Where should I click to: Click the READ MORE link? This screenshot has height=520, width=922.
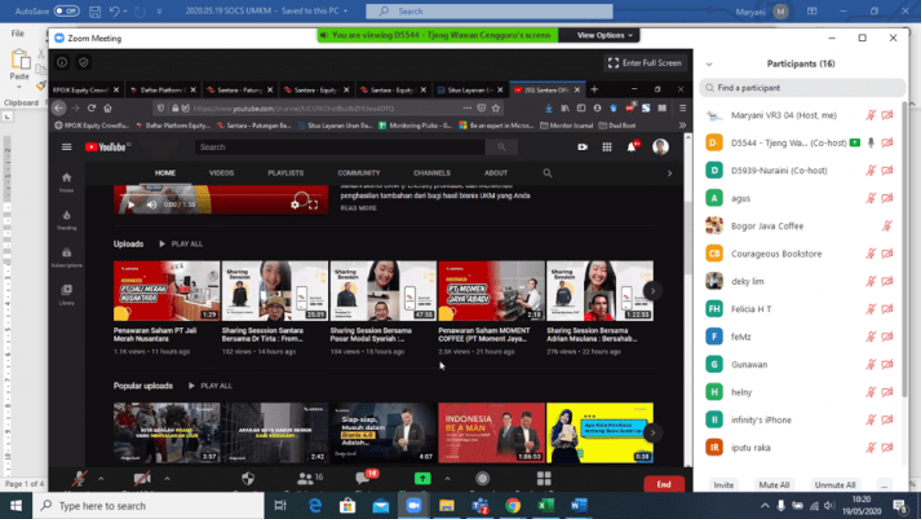coord(359,208)
